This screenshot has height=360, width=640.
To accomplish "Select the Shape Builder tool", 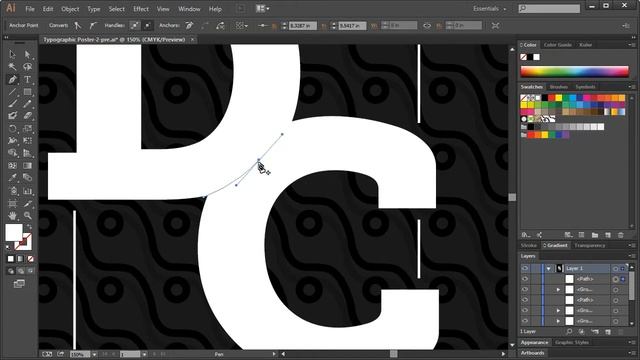I will point(12,153).
